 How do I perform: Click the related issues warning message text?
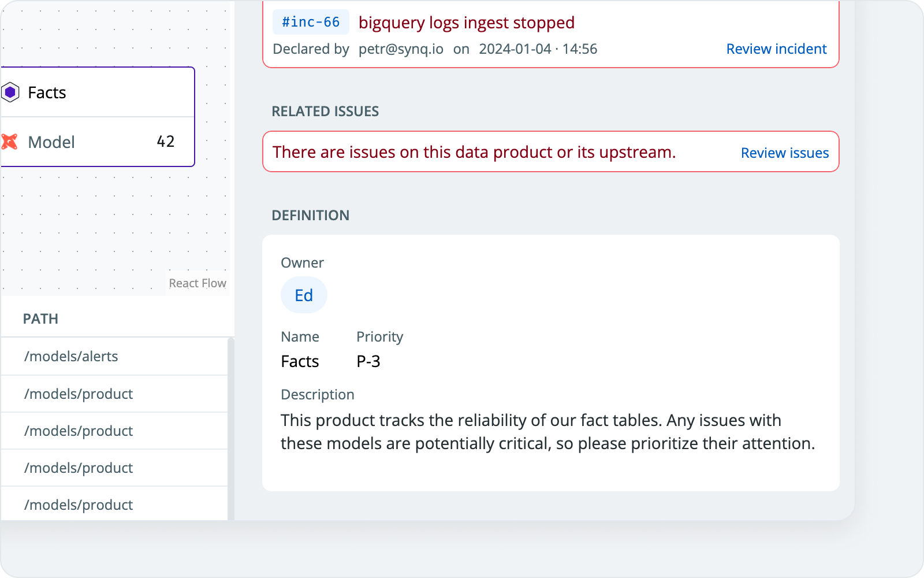tap(474, 152)
